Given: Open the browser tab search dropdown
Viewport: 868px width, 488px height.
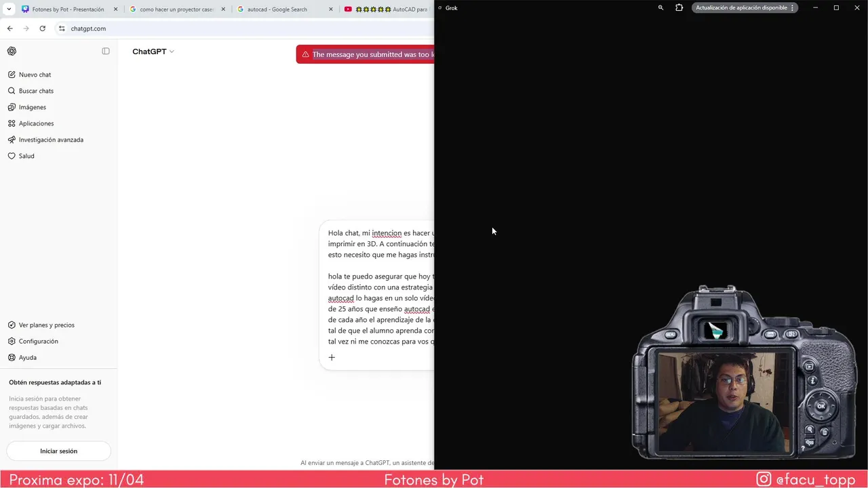Looking at the screenshot, I should [8, 9].
